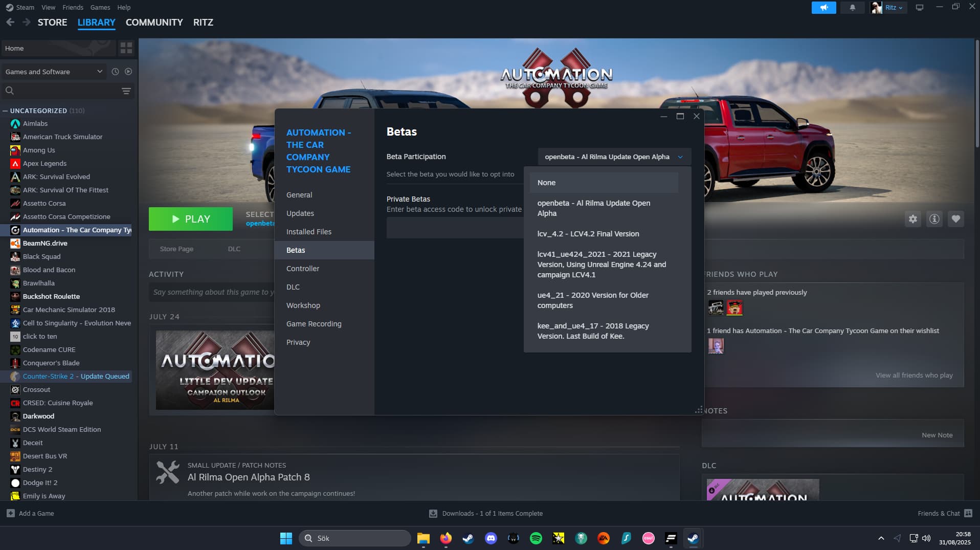Click the game settings gear icon
The width and height of the screenshot is (980, 550).
pos(912,219)
